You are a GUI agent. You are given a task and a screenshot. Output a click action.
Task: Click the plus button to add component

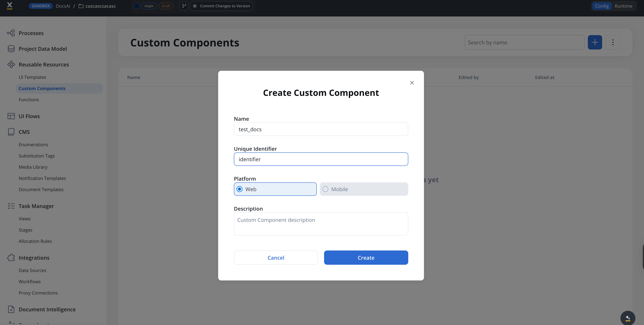595,42
